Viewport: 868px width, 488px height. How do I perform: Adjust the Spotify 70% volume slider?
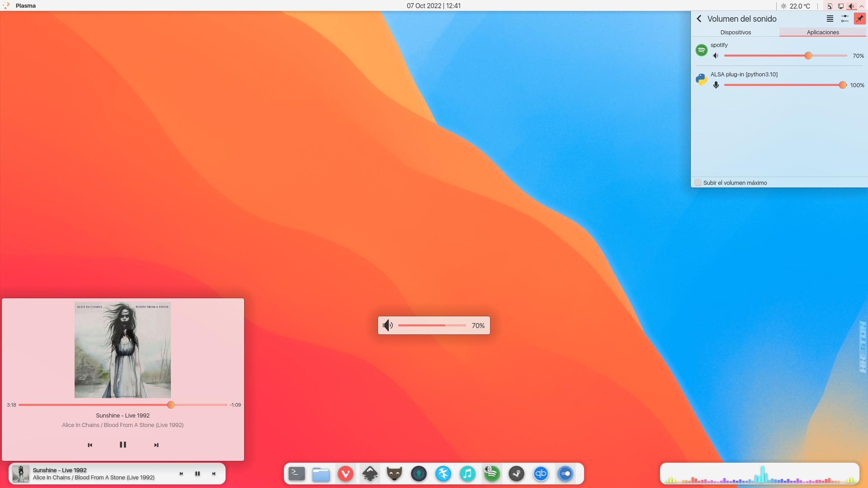coord(808,56)
